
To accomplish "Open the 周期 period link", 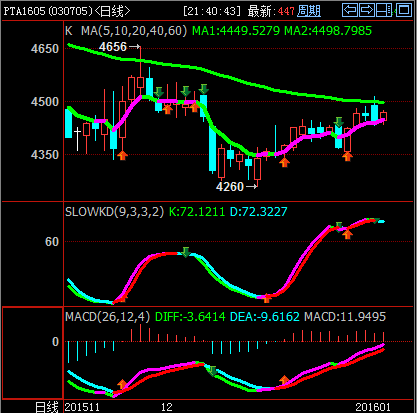I will (309, 11).
